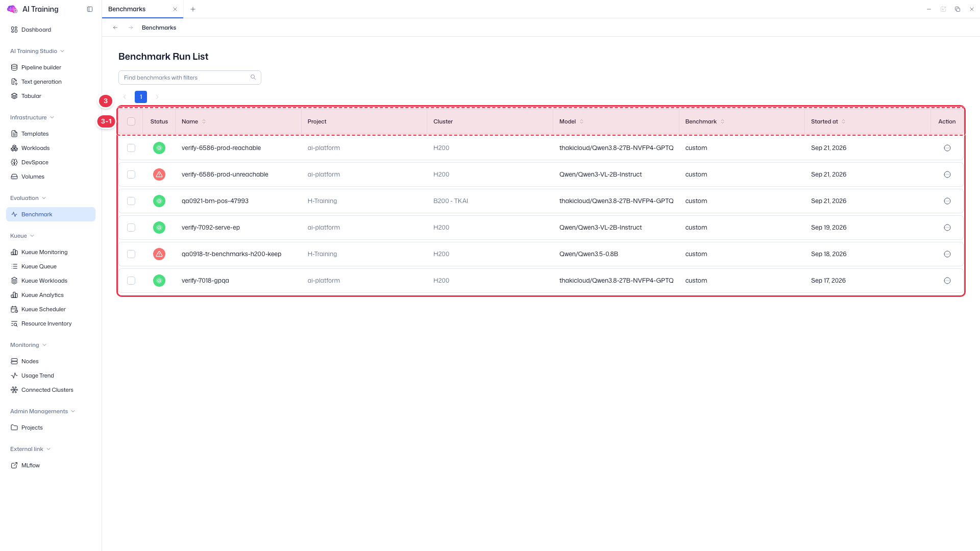Click the red warning status of verify-6586-prod-unreachable

(159, 174)
